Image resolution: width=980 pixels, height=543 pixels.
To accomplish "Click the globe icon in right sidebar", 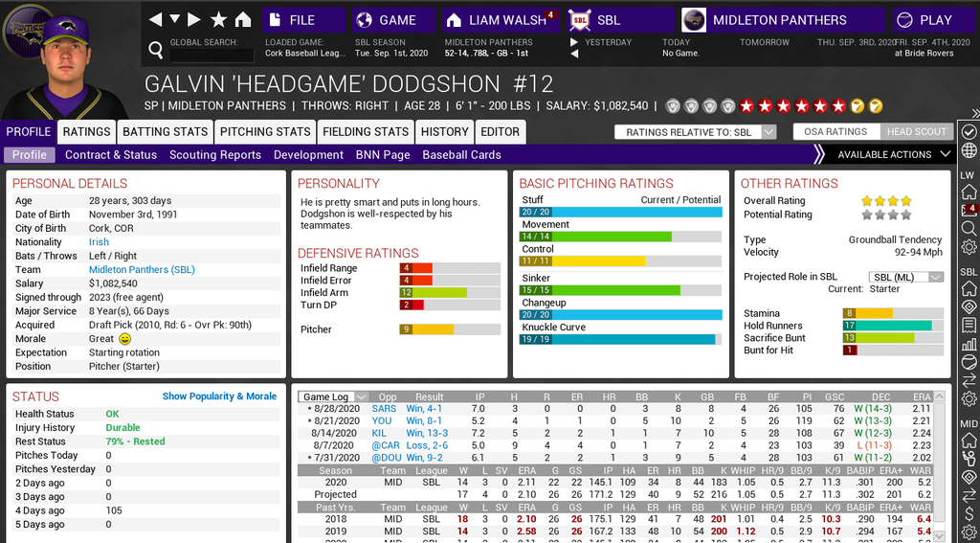I will (969, 151).
